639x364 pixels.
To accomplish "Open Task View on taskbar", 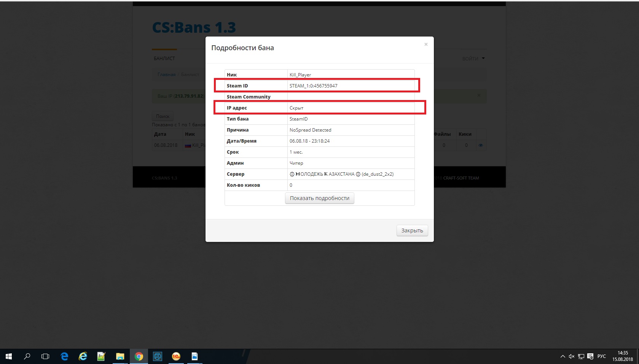I will (45, 356).
